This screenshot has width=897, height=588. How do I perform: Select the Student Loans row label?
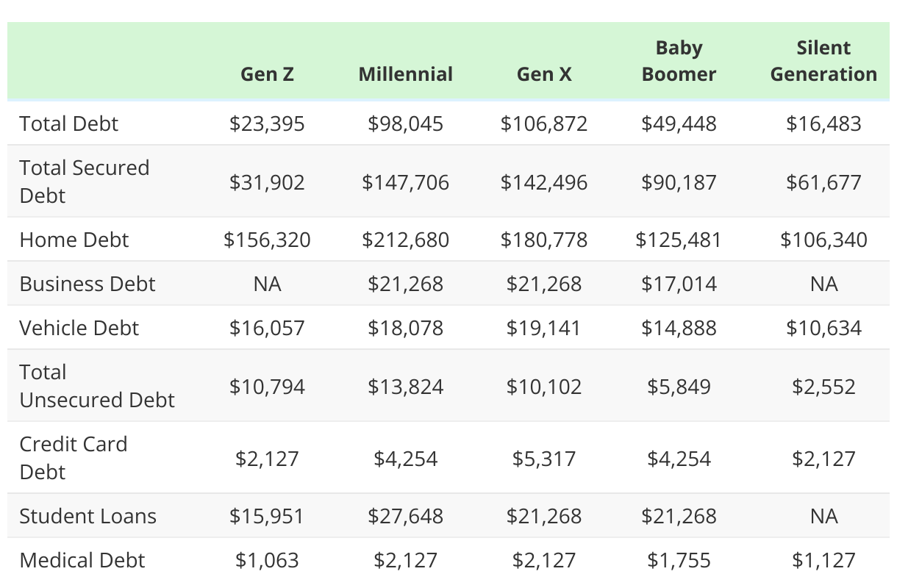(88, 516)
